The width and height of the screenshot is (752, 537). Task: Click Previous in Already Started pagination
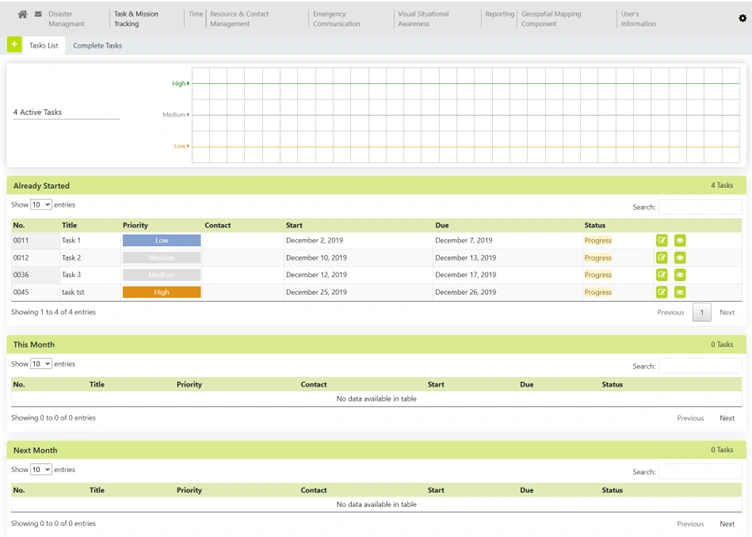click(x=670, y=313)
